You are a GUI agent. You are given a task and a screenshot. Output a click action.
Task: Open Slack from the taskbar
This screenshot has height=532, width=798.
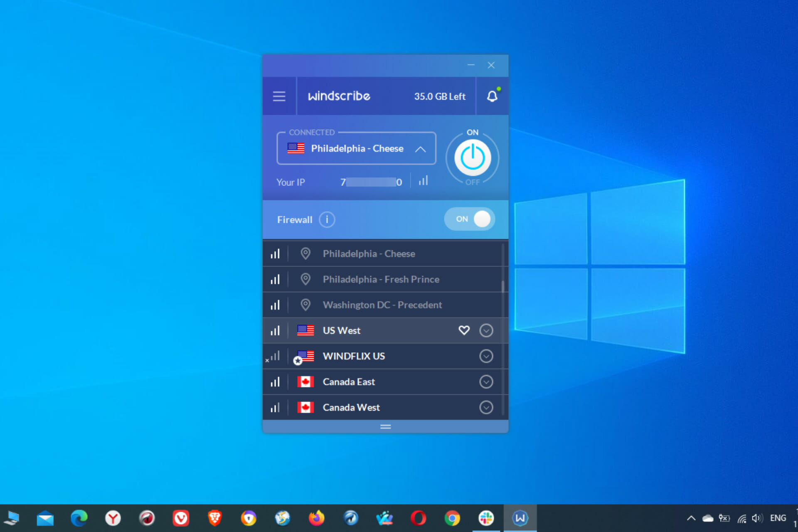pos(486,518)
